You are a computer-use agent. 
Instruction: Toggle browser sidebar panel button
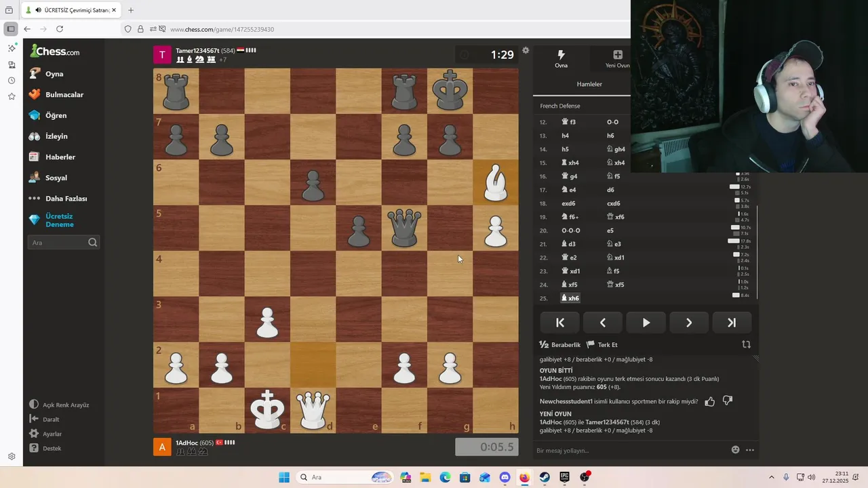point(11,29)
